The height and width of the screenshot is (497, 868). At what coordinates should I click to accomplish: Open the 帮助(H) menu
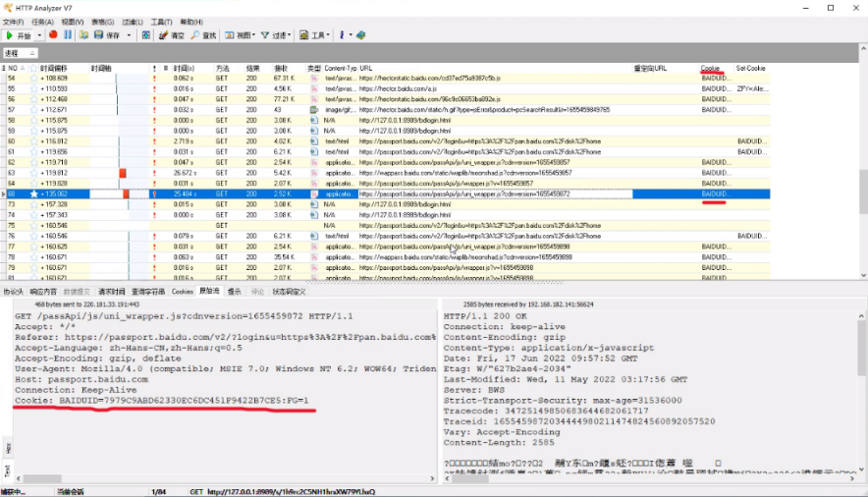pyautogui.click(x=191, y=23)
